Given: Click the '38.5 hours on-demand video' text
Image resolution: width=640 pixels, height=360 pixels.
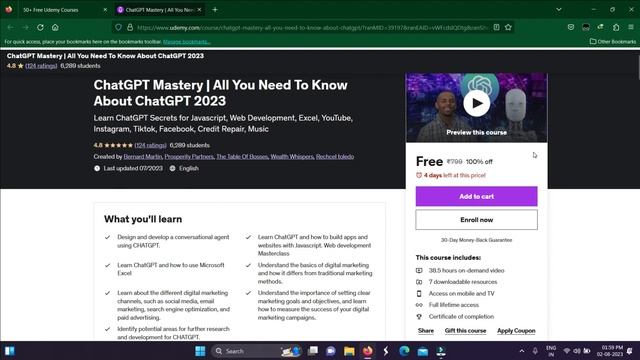Looking at the screenshot, I should click(x=466, y=271).
